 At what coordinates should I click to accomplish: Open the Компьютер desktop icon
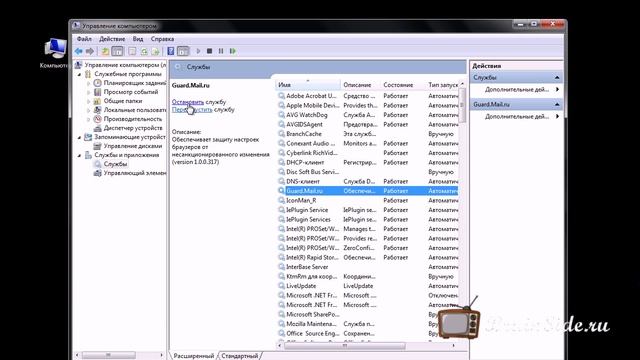click(x=55, y=53)
